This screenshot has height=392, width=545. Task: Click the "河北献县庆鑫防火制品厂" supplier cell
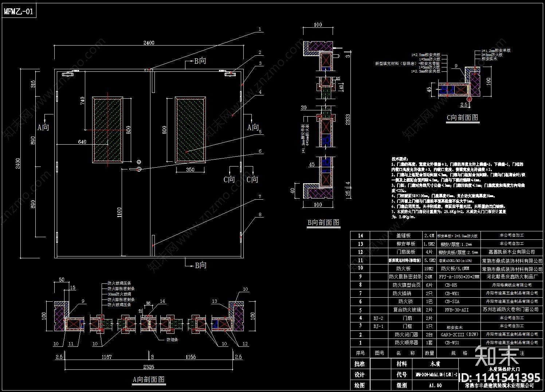tap(512, 277)
